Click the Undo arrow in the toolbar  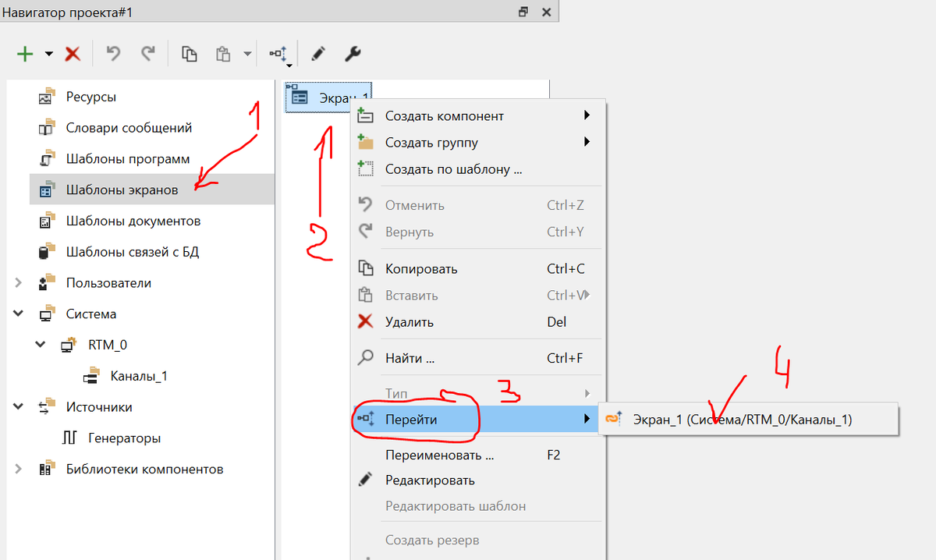click(x=113, y=53)
